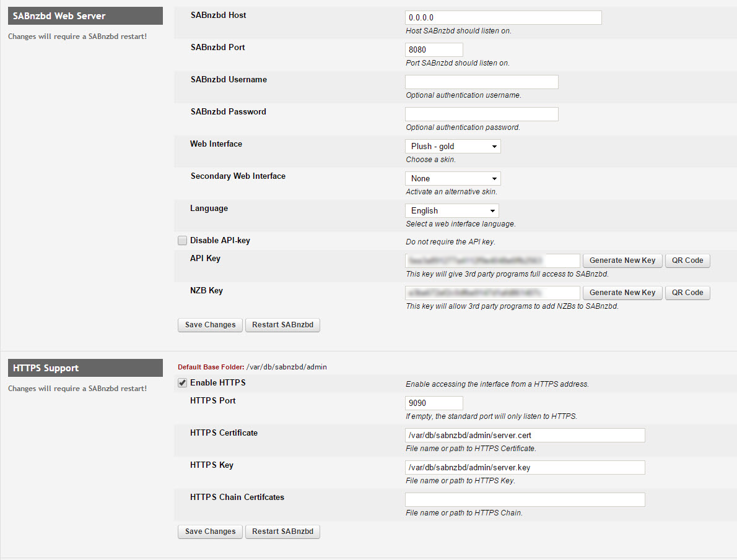The width and height of the screenshot is (737, 560).
Task: Click the NZB Key text field
Action: pos(492,293)
